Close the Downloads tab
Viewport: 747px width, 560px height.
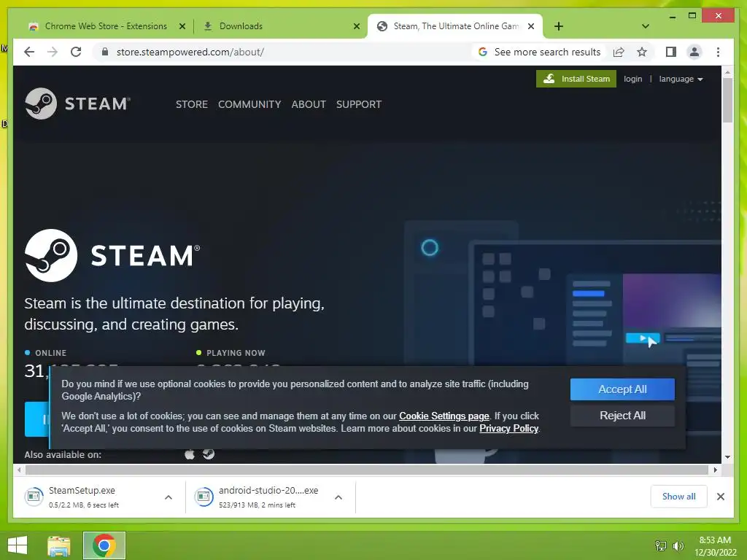[356, 26]
